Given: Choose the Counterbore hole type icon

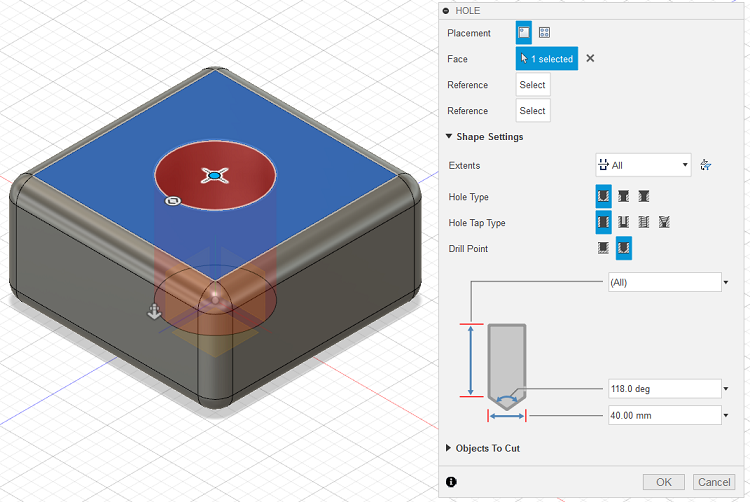Looking at the screenshot, I should click(x=623, y=196).
